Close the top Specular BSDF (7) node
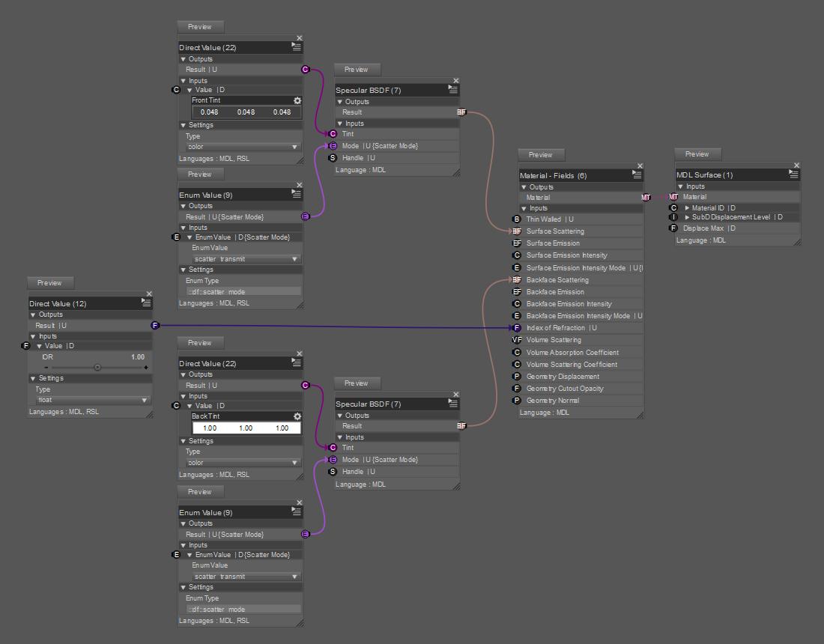This screenshot has width=824, height=644. coord(455,80)
